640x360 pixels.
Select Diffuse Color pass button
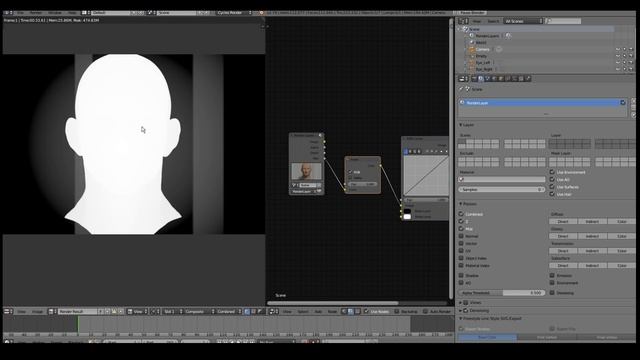pyautogui.click(x=621, y=221)
